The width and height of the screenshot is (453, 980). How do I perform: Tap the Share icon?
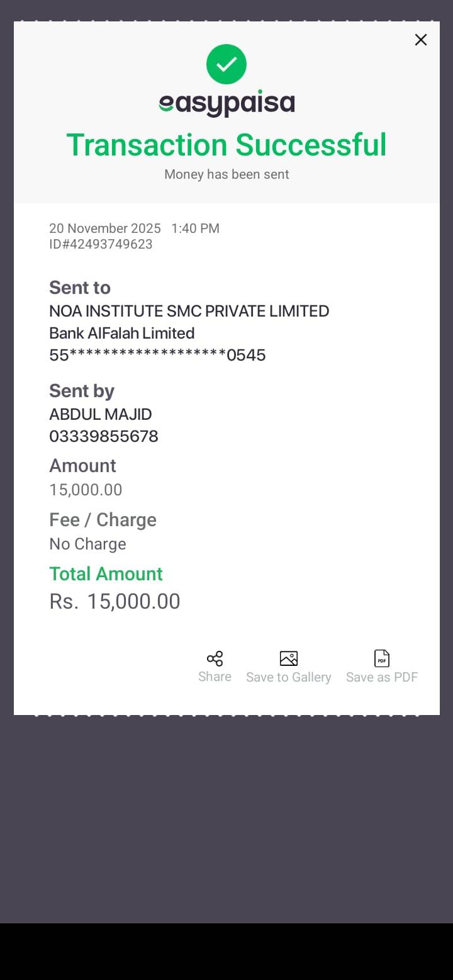(x=215, y=659)
